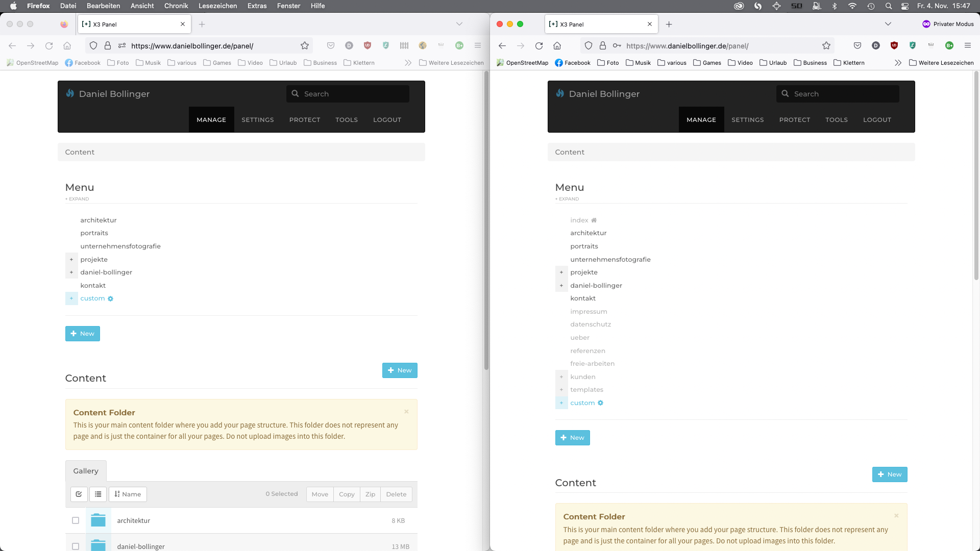980x551 pixels.
Task: Click the bookmark star icon left browser
Action: 305,46
